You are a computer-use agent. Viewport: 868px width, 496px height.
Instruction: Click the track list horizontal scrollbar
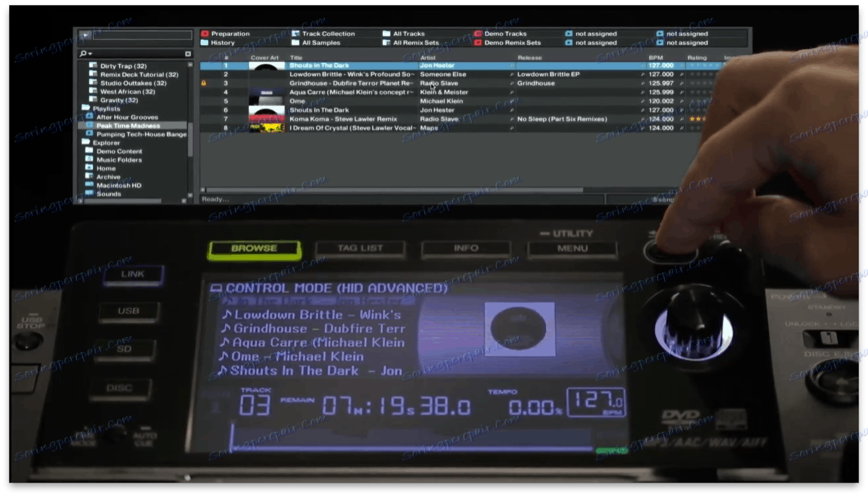pos(392,190)
